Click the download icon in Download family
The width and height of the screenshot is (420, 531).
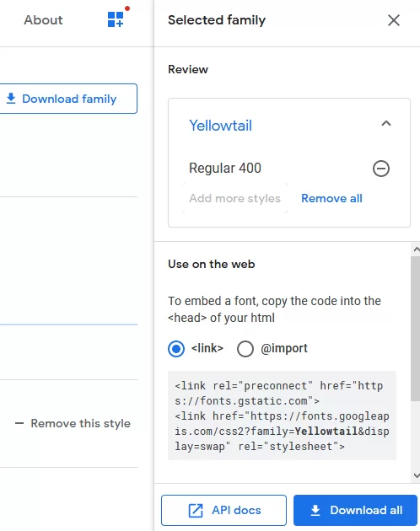11,99
